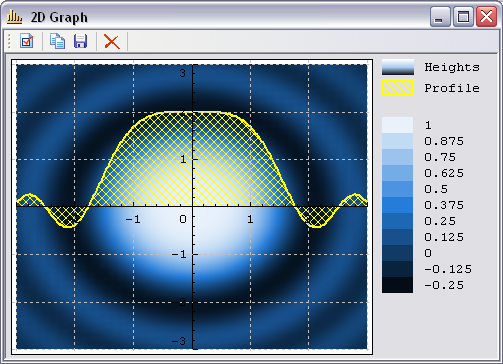The image size is (503, 364).
Task: Maximize the 2D Graph window
Action: click(x=463, y=16)
